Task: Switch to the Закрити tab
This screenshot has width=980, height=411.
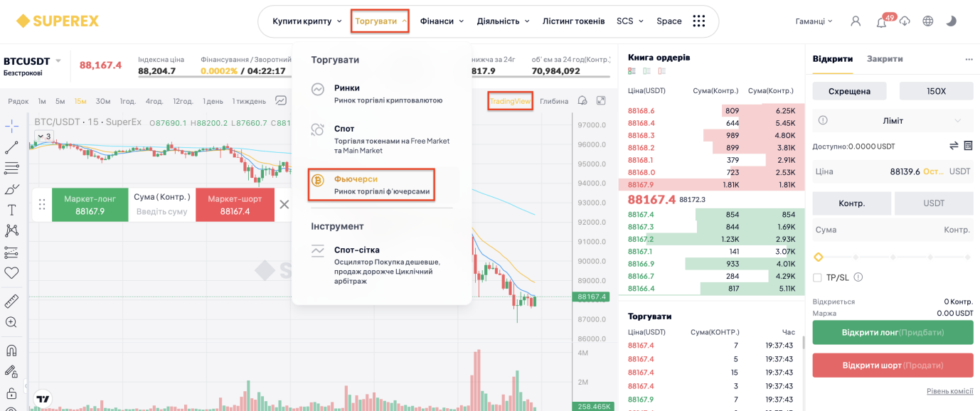Action: 885,58
